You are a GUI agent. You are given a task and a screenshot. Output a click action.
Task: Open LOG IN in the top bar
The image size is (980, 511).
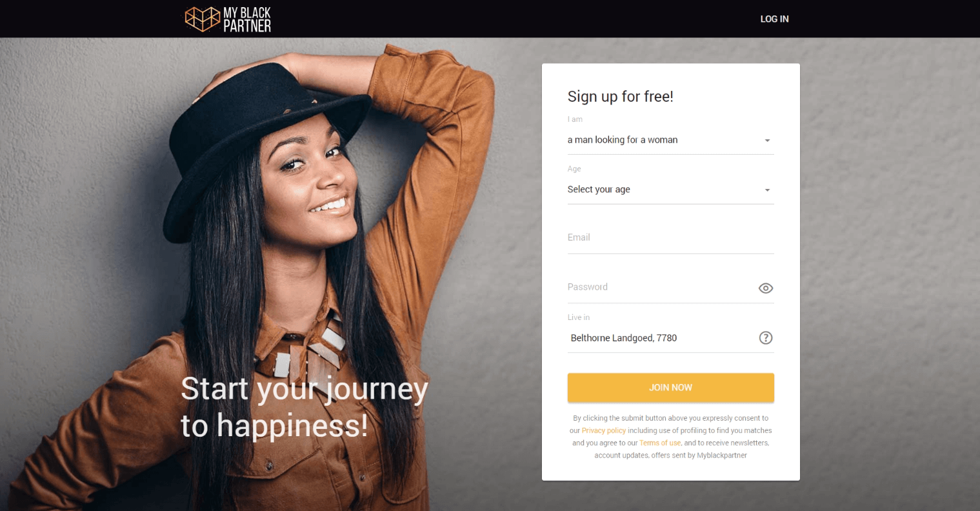tap(774, 19)
